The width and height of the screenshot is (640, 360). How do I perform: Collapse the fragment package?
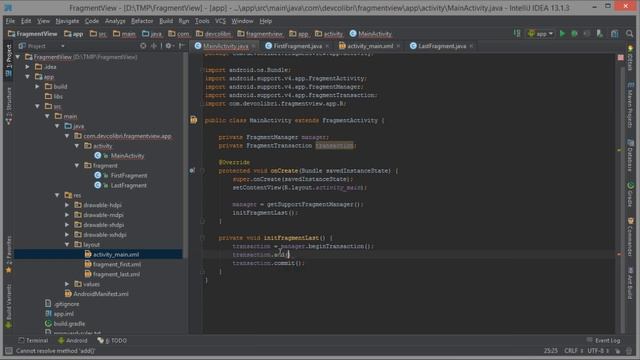77,165
